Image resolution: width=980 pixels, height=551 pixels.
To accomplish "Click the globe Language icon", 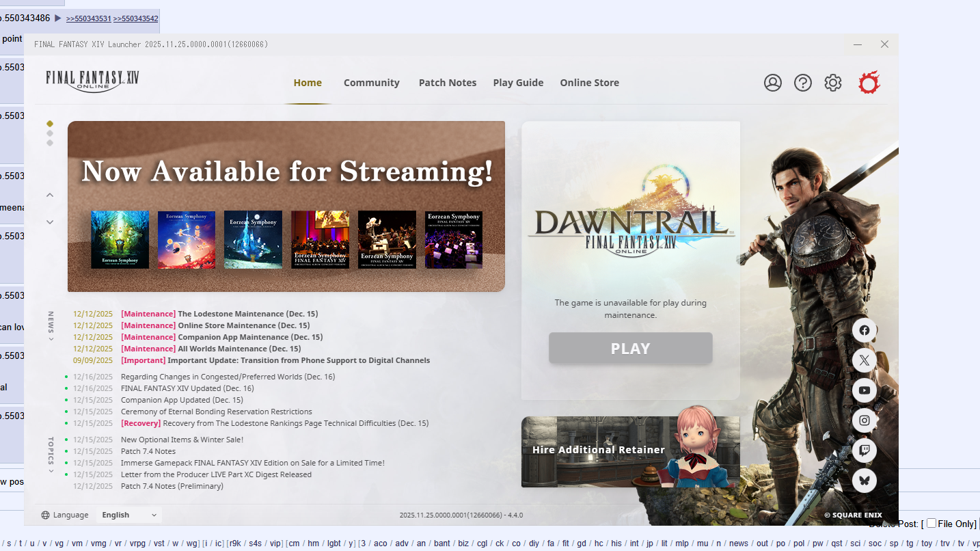I will point(45,515).
